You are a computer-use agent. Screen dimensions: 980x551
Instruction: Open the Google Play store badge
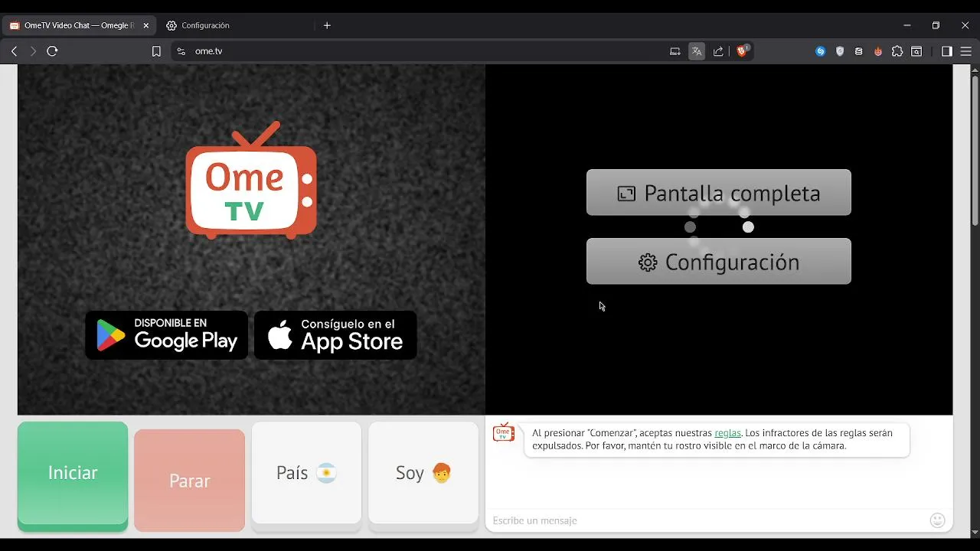pyautogui.click(x=167, y=335)
